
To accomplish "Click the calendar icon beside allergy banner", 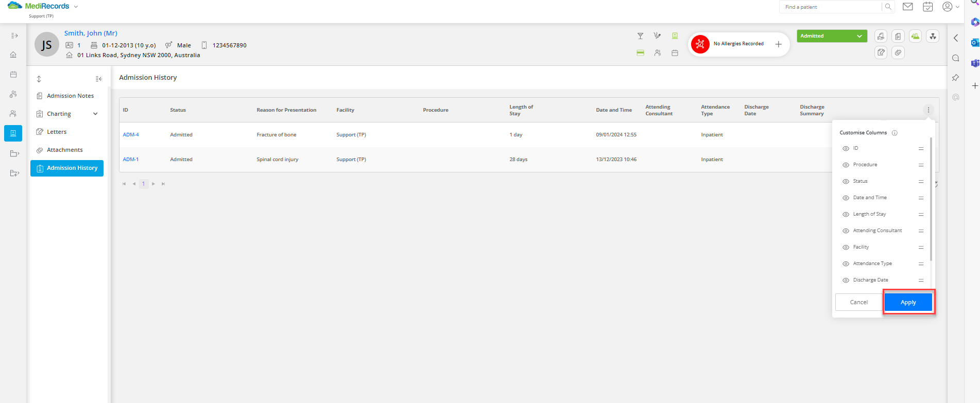I will tap(675, 53).
